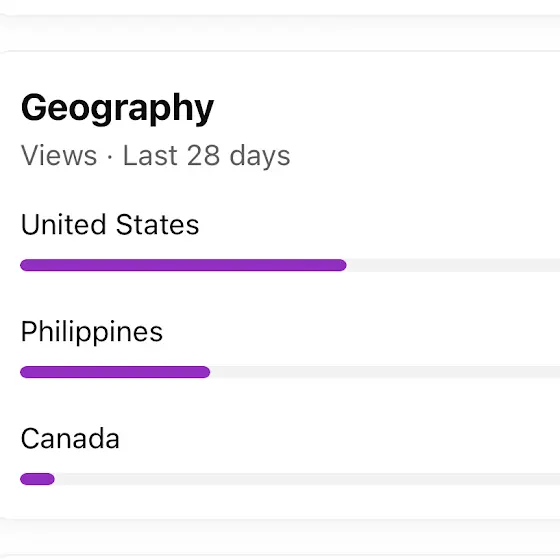Click the purple United States views bar
Viewport: 560px width, 560px height.
pyautogui.click(x=183, y=265)
